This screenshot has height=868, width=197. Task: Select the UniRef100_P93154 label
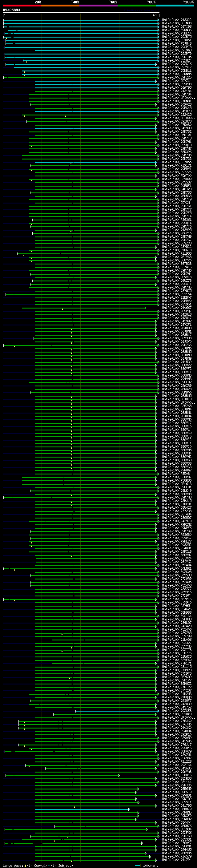pyautogui.click(x=176, y=294)
